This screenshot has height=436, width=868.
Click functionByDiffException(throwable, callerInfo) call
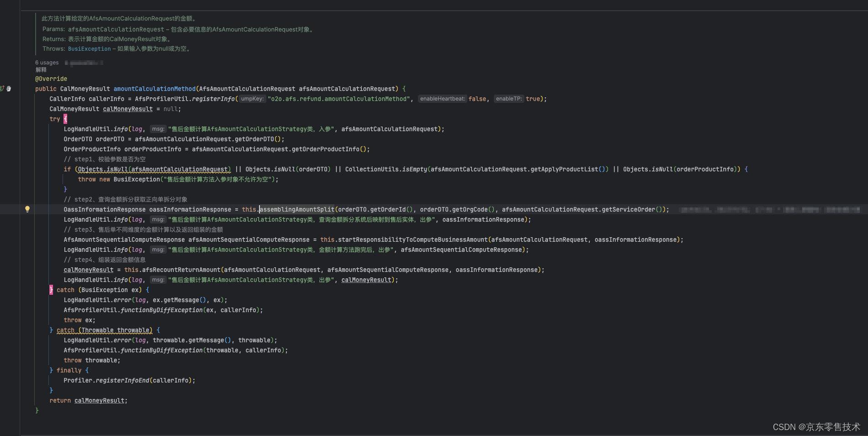click(x=204, y=350)
